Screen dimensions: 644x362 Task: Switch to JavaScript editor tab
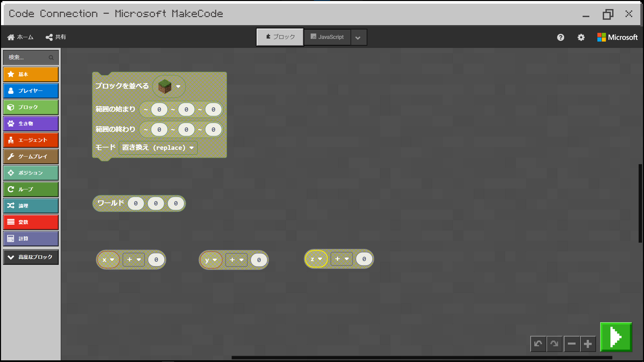pyautogui.click(x=327, y=37)
